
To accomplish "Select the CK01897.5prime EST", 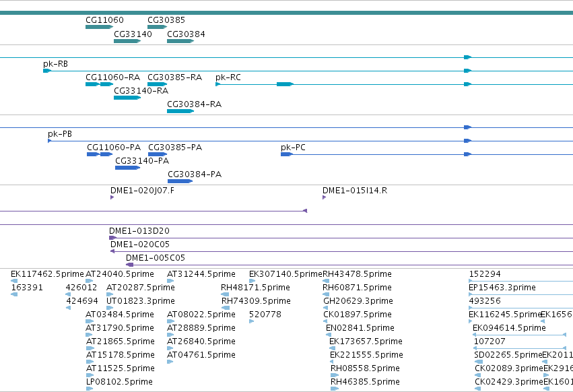I will click(x=325, y=321).
